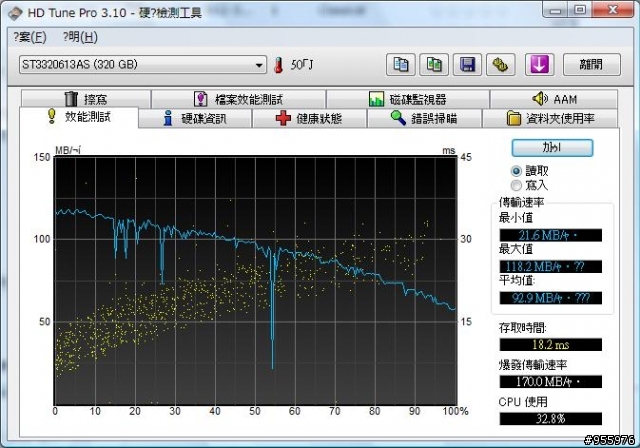This screenshot has height=448, width=640.
Task: Select the 讀取 (read) radio button
Action: point(516,171)
